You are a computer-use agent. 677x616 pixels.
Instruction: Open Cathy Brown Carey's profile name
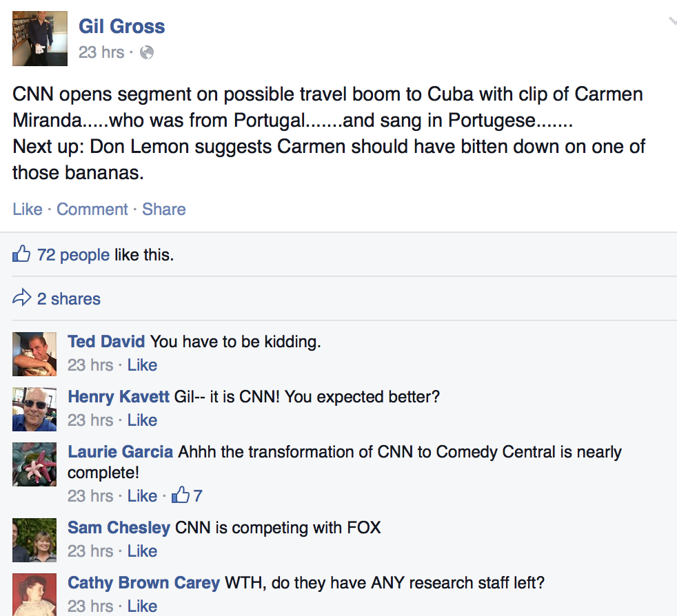[x=144, y=583]
